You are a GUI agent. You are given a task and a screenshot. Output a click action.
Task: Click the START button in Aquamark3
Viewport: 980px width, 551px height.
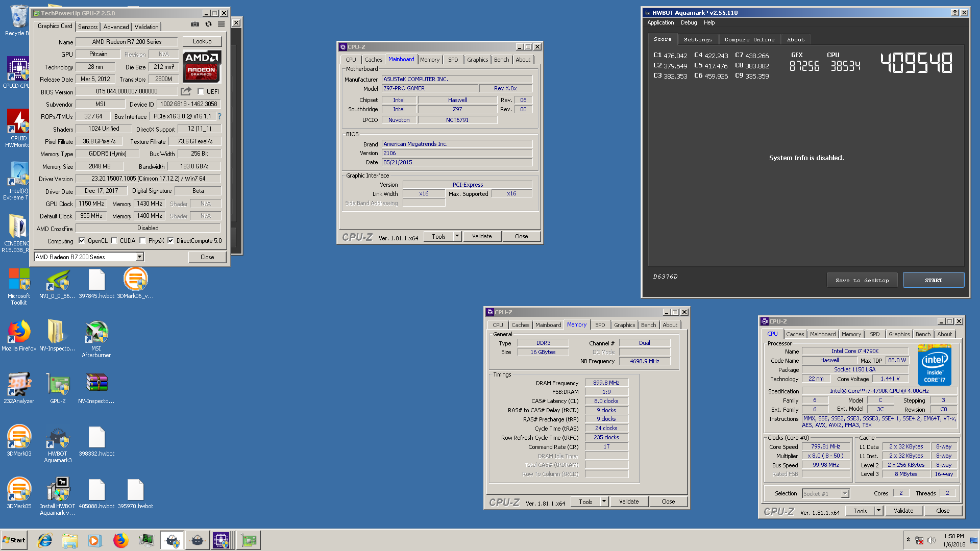pos(934,280)
